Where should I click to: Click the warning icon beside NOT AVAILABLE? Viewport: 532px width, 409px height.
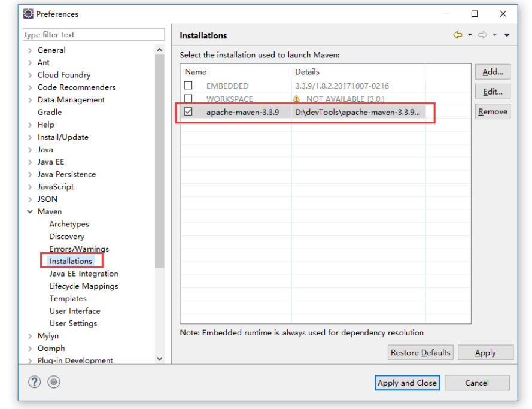[x=297, y=99]
